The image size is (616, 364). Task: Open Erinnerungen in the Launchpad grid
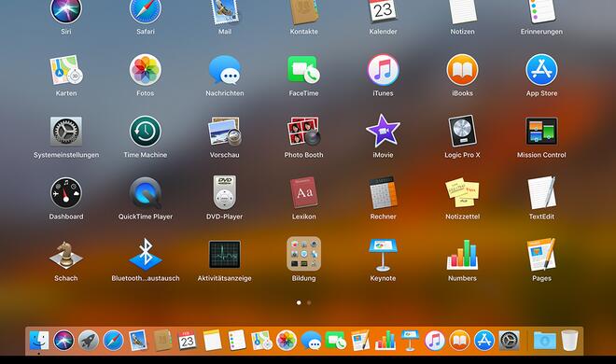pyautogui.click(x=541, y=11)
